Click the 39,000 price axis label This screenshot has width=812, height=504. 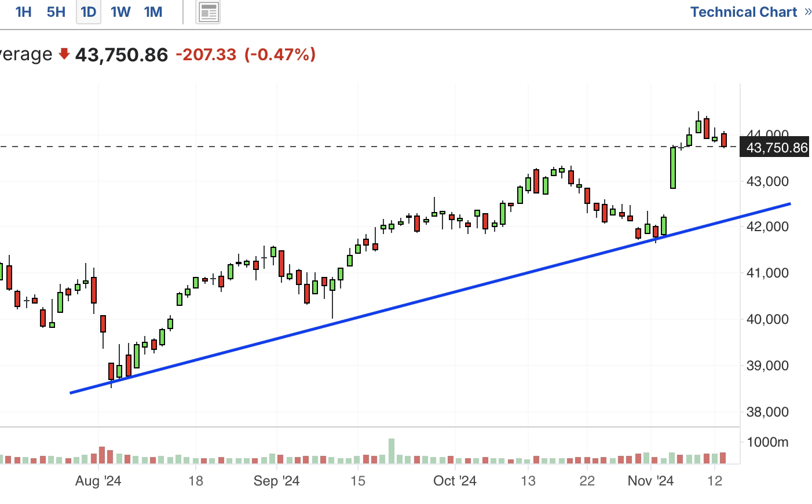pos(767,366)
